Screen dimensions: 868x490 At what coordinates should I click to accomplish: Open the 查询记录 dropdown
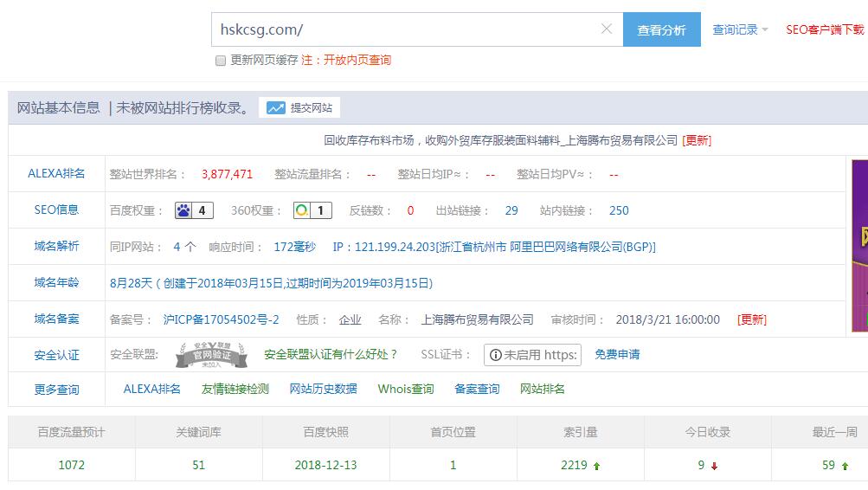[x=740, y=29]
